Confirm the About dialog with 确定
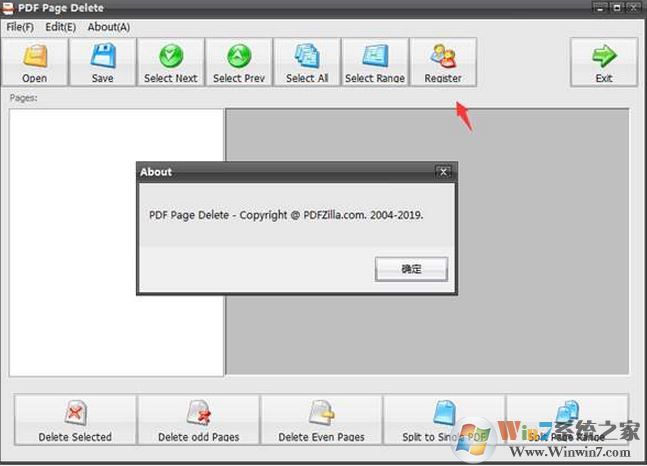The height and width of the screenshot is (466, 647). point(411,269)
